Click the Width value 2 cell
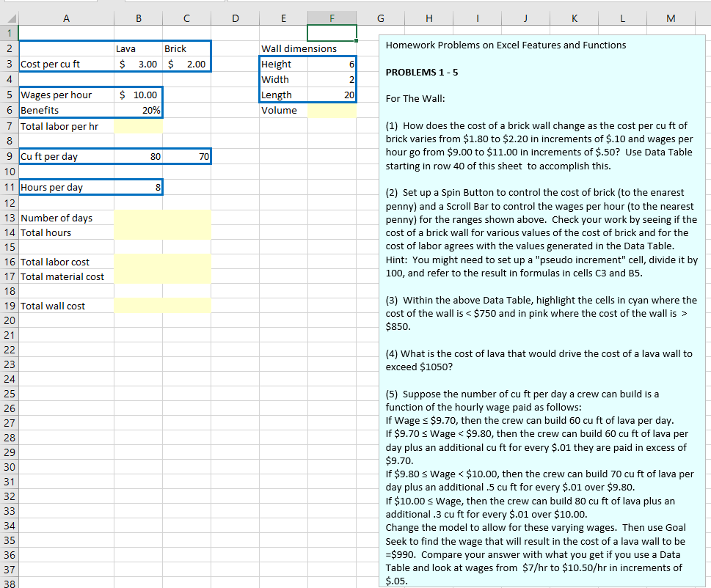Image resolution: width=711 pixels, height=588 pixels. 332,79
